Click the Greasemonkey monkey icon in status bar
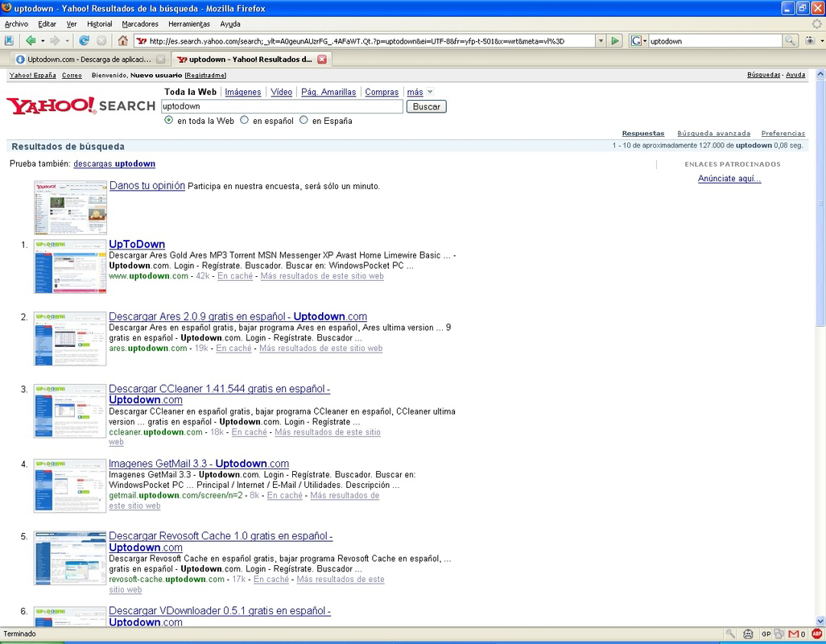This screenshot has height=644, width=826. (748, 634)
